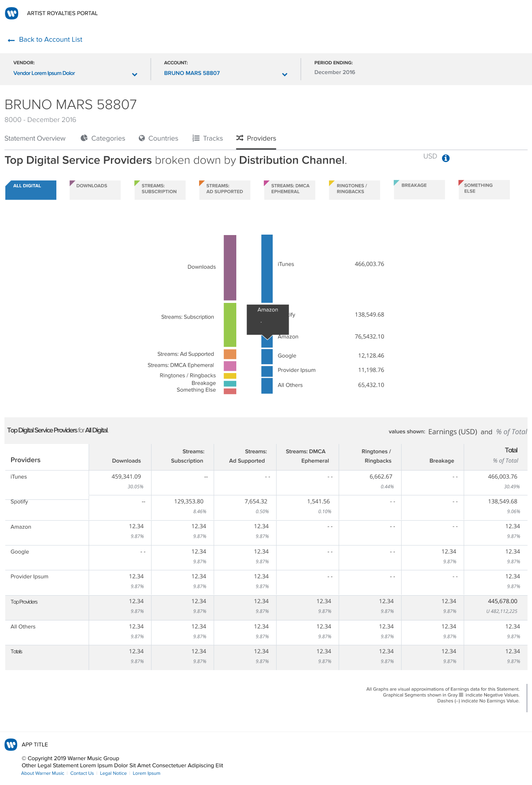Open Back to Account List link
532x785 pixels.
point(51,39)
